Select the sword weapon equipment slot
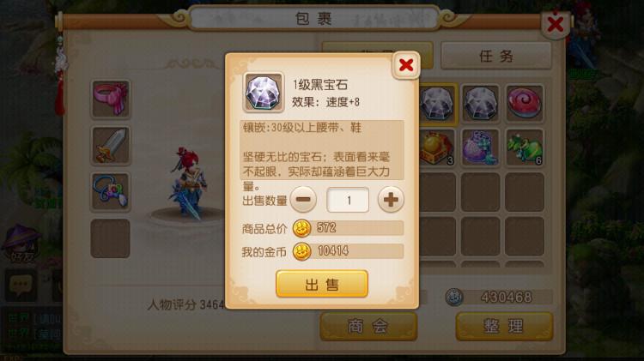 coord(111,146)
